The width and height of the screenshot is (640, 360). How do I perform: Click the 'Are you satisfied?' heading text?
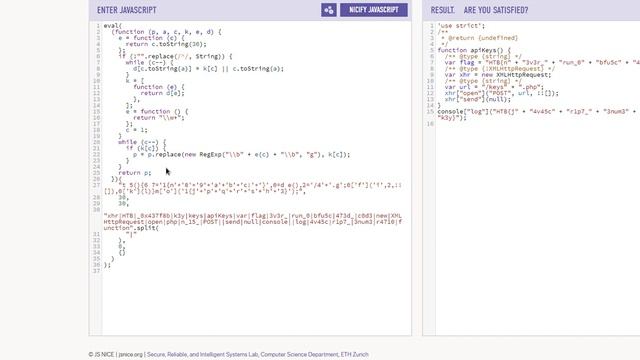[496, 10]
